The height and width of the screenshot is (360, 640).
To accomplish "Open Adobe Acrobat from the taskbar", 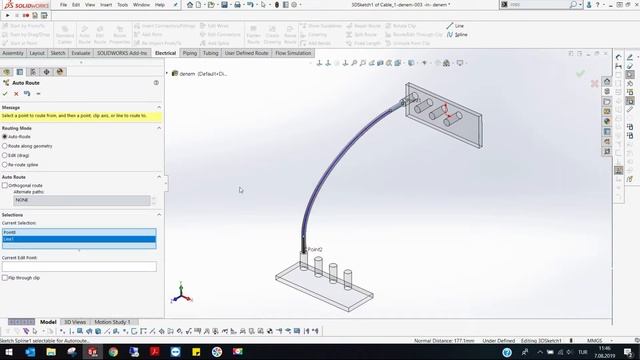I will coord(155,352).
